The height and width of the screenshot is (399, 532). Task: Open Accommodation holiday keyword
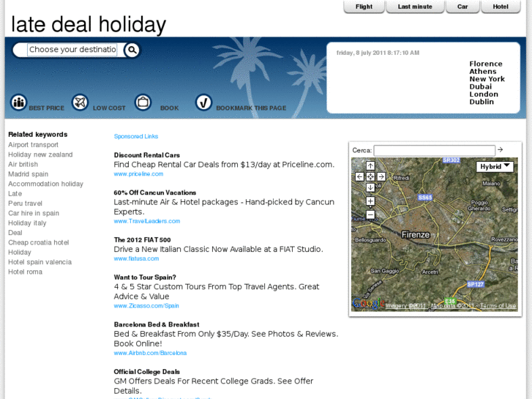(x=46, y=184)
